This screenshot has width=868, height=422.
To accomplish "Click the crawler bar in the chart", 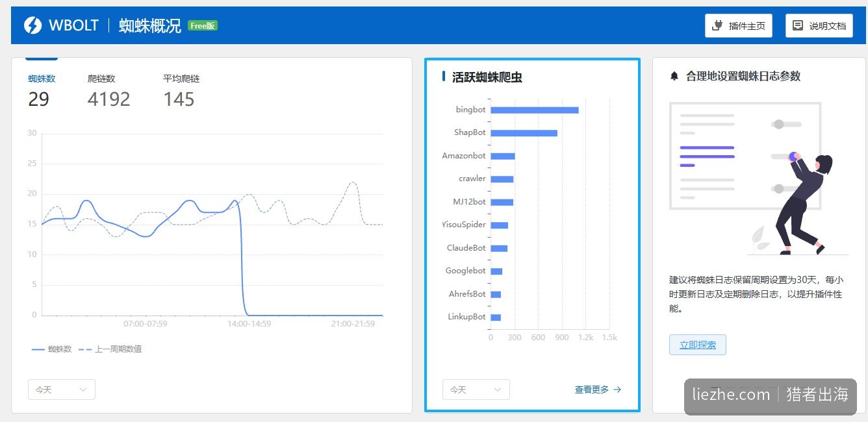I will point(502,179).
